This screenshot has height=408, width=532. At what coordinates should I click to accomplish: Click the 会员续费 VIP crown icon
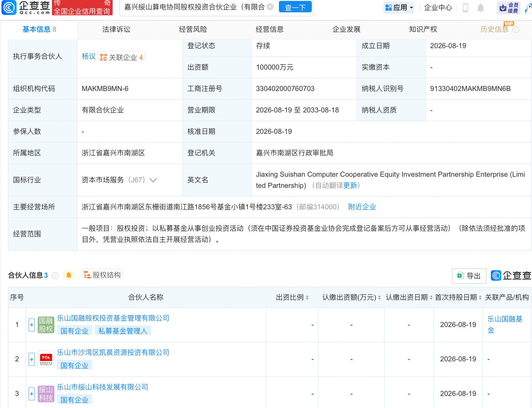click(509, 8)
